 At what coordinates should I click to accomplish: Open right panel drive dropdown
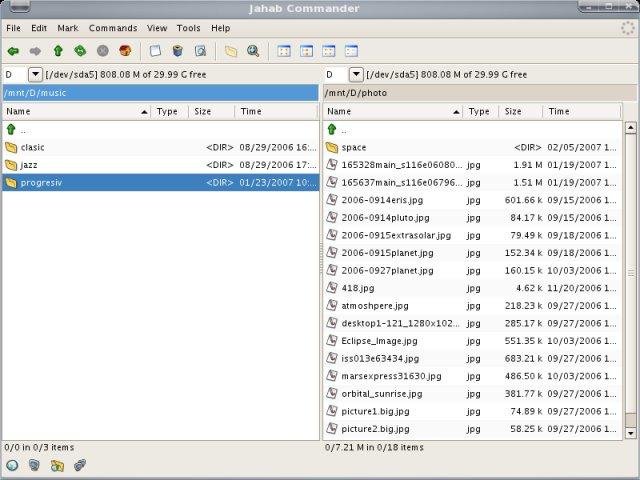(x=356, y=75)
